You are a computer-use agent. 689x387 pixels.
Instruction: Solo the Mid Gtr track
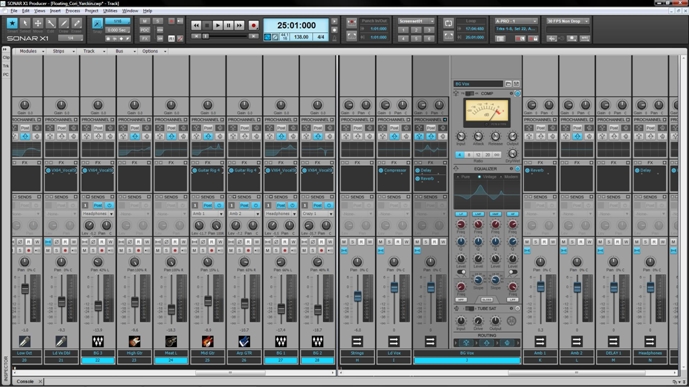[203, 250]
